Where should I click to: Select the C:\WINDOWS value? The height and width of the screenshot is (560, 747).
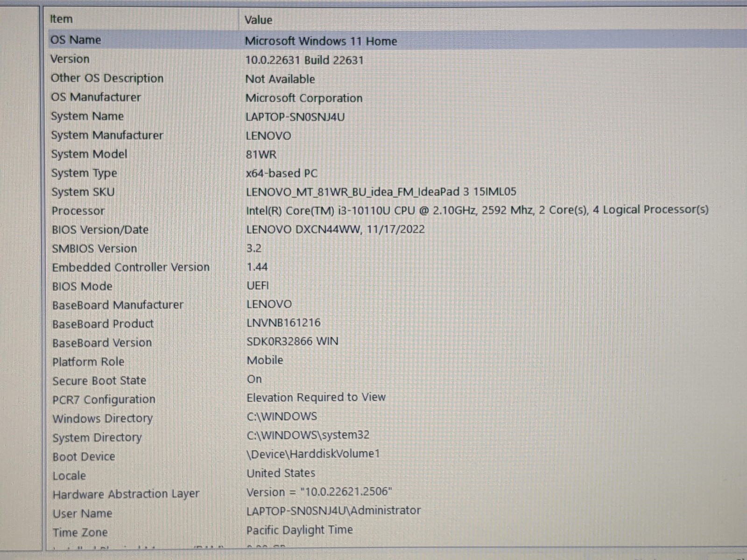pos(282,416)
